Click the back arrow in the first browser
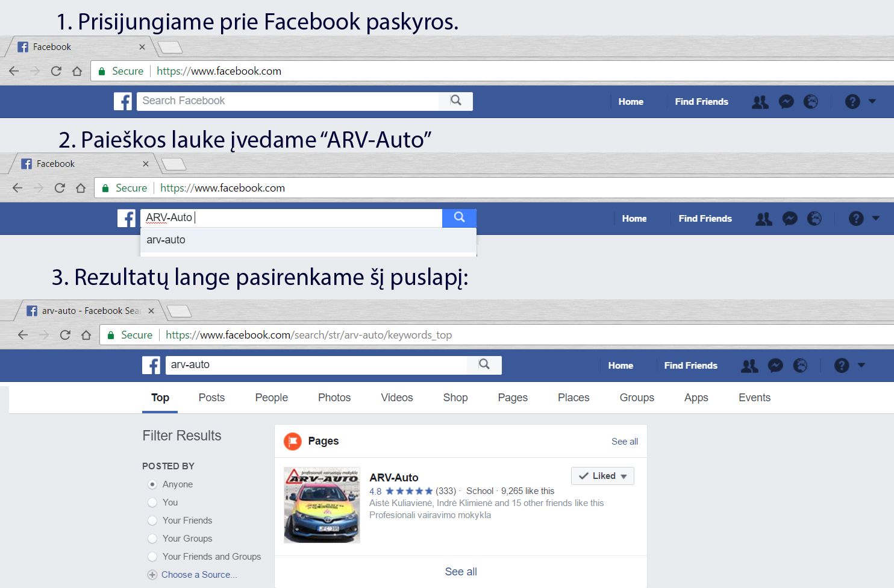 coord(14,71)
